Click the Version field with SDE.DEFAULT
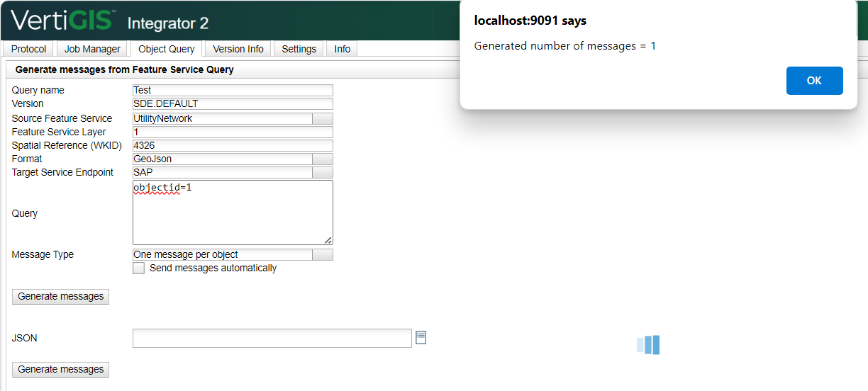The image size is (868, 391). pyautogui.click(x=233, y=103)
